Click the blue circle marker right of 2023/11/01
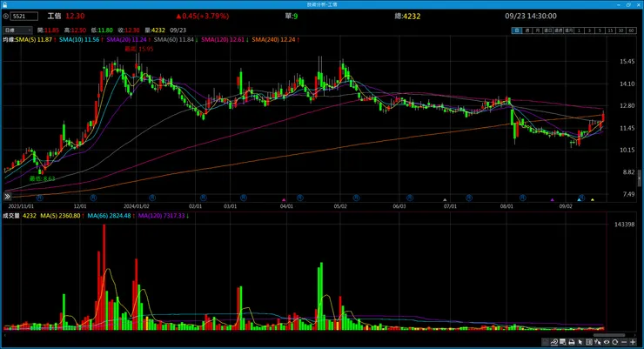 coord(40,198)
